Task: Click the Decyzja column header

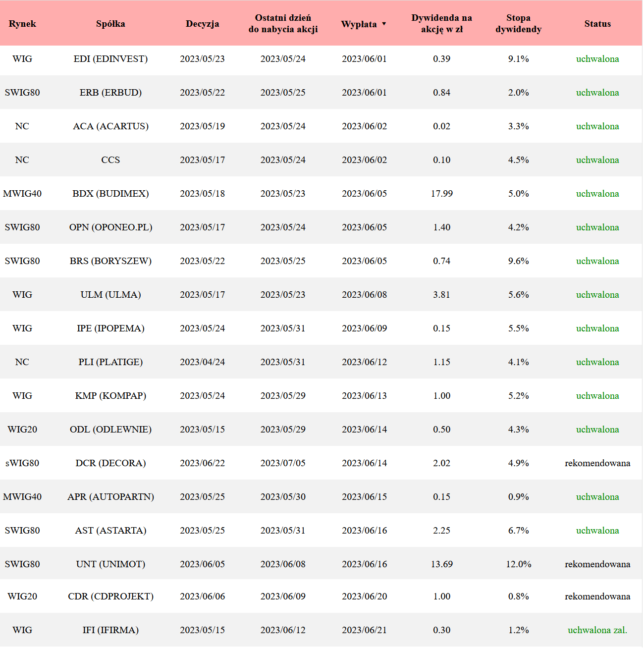Action: tap(202, 24)
